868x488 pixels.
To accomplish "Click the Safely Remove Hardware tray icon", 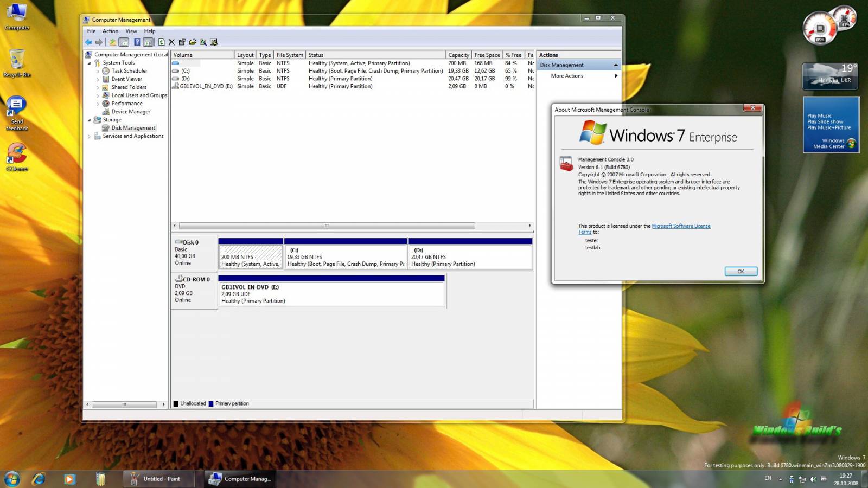I will [x=792, y=479].
